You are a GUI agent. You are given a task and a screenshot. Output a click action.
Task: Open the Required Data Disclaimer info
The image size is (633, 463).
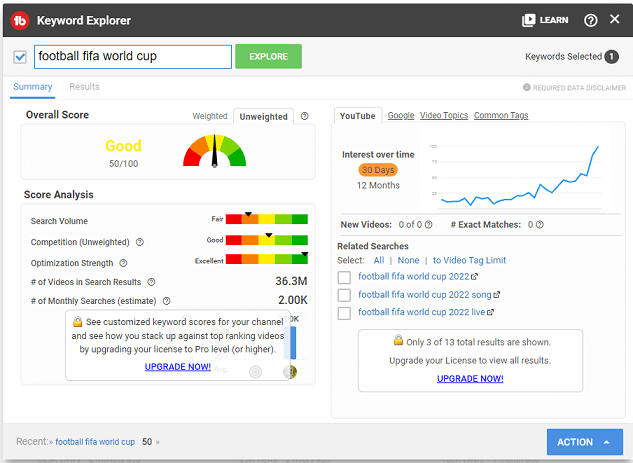(x=574, y=88)
